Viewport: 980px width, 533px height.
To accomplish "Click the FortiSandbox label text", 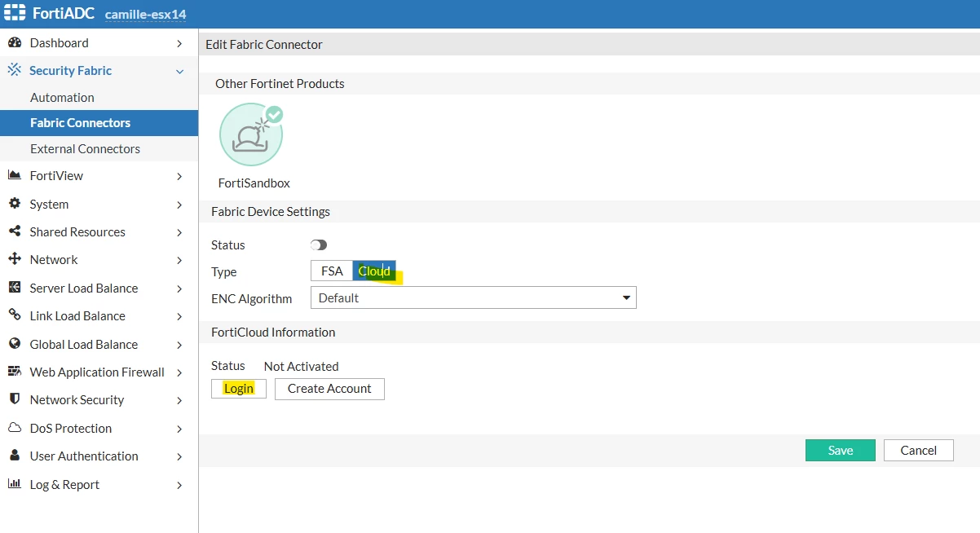I will point(254,183).
